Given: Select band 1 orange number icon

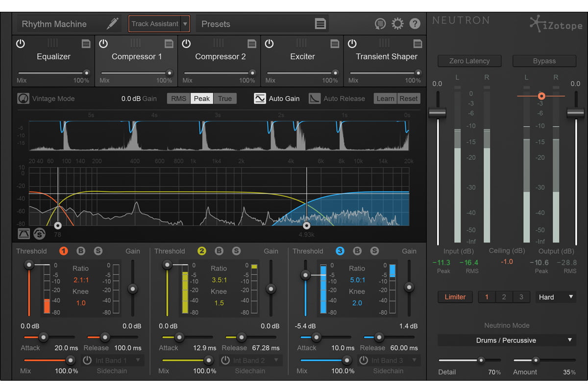Looking at the screenshot, I should click(x=64, y=251).
